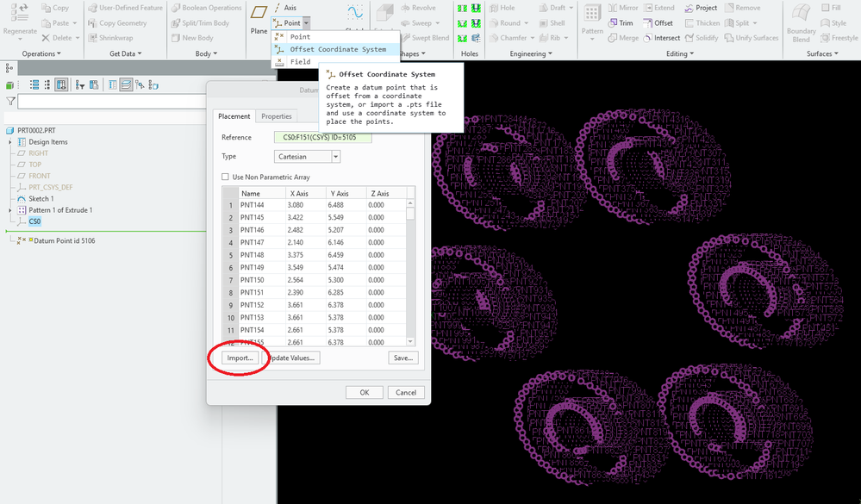Open the Point dropdown arrow
Screen dimensions: 861x504
(307, 23)
